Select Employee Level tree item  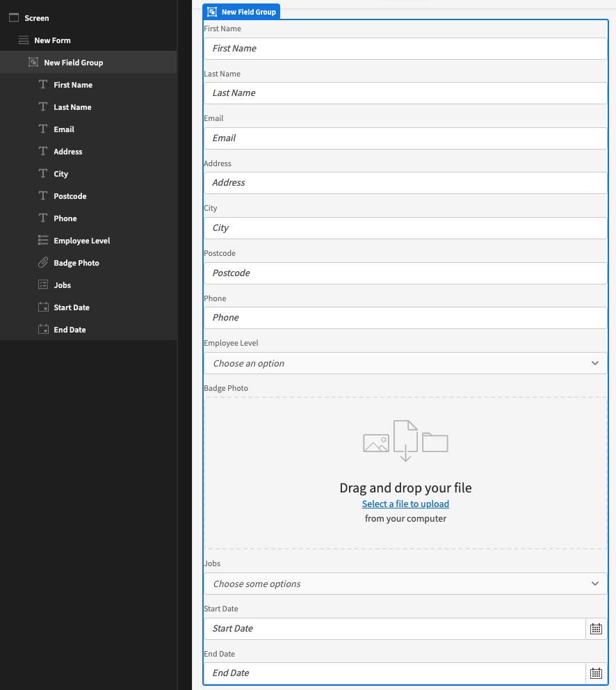point(88,240)
